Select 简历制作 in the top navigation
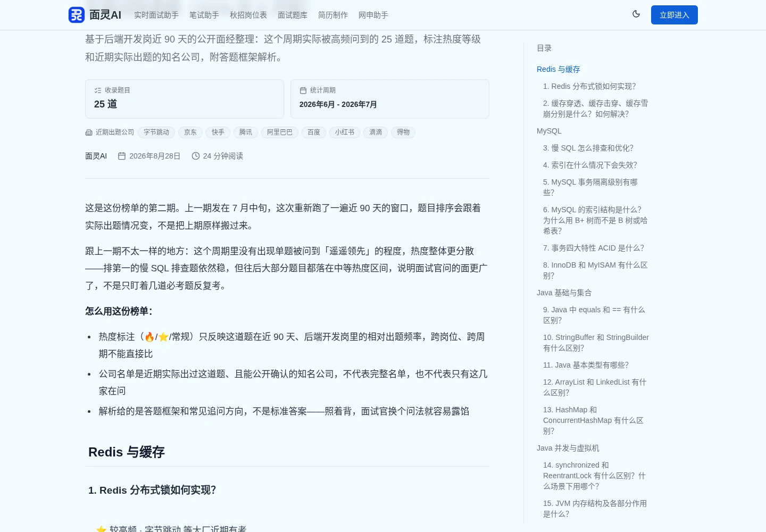This screenshot has width=766, height=532. [x=333, y=15]
